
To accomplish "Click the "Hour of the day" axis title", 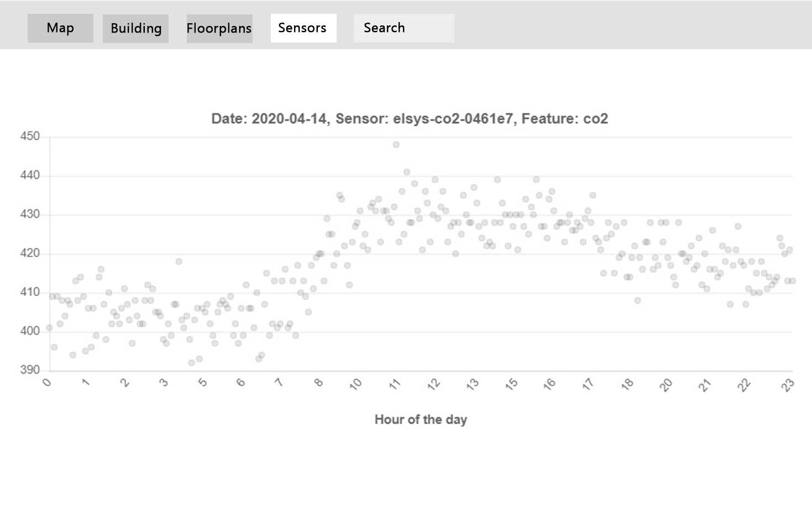I will tap(421, 420).
